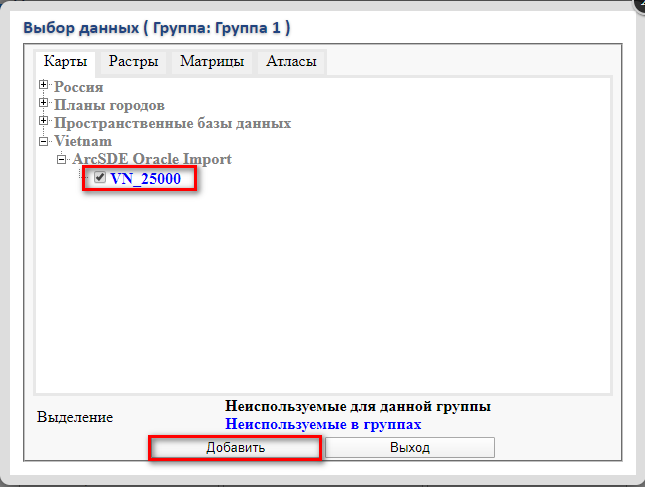Click the Выход button

tap(409, 447)
